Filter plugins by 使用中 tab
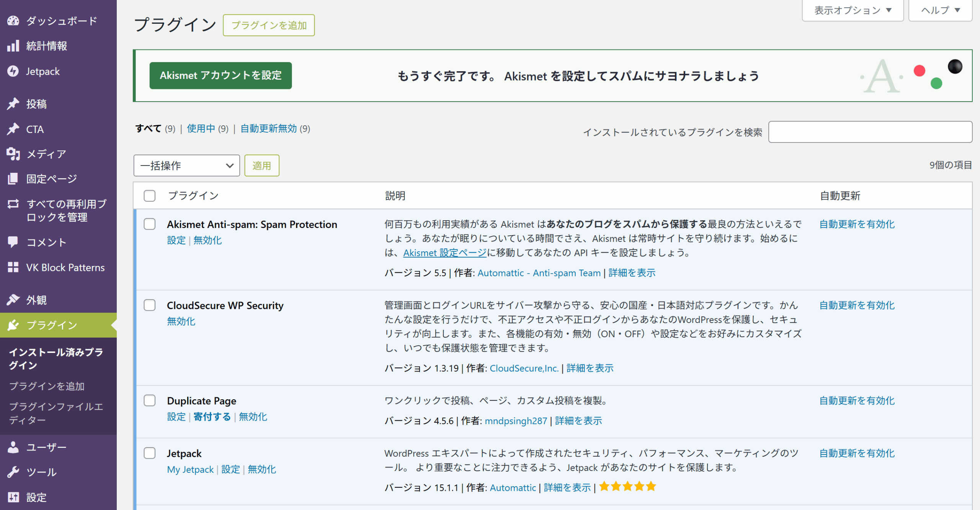 coord(201,128)
